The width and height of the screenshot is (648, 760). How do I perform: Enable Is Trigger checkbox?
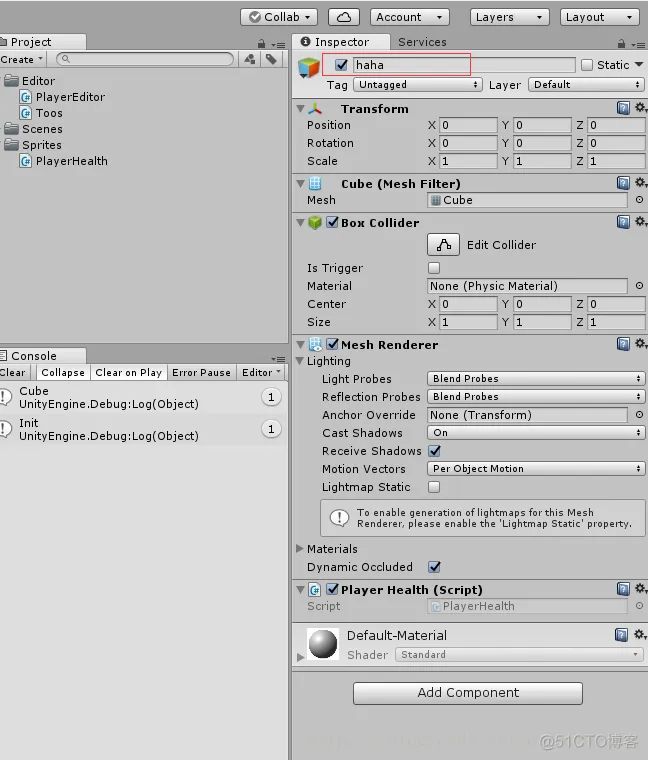tap(434, 268)
